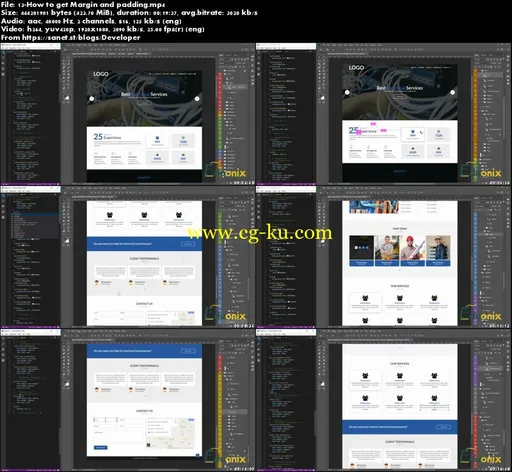Select the 'Size: 444201901 bytes' info line
This screenshot has height=472, width=512.
(x=129, y=13)
